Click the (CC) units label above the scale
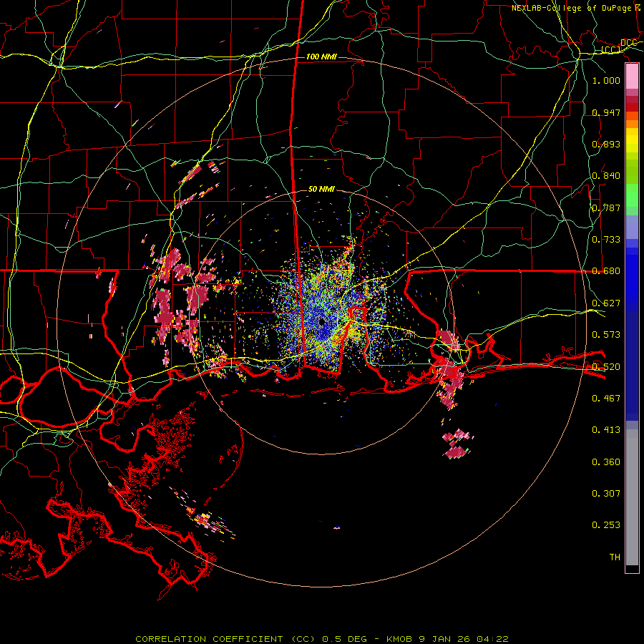Image resolution: width=644 pixels, height=644 pixels. (x=612, y=49)
